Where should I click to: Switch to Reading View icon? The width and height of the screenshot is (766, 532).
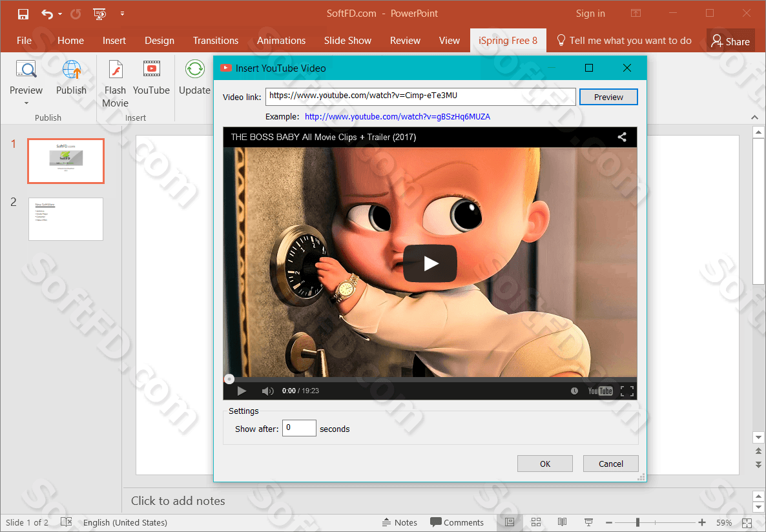coord(563,522)
